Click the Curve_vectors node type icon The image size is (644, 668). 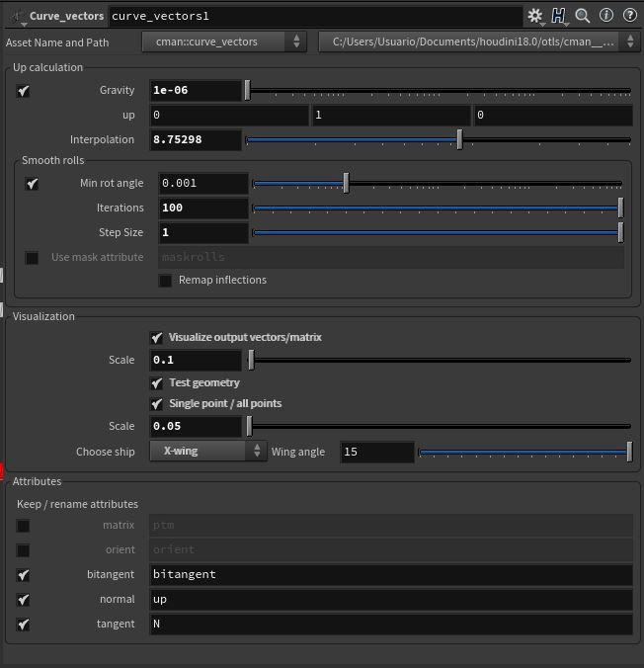pos(15,17)
